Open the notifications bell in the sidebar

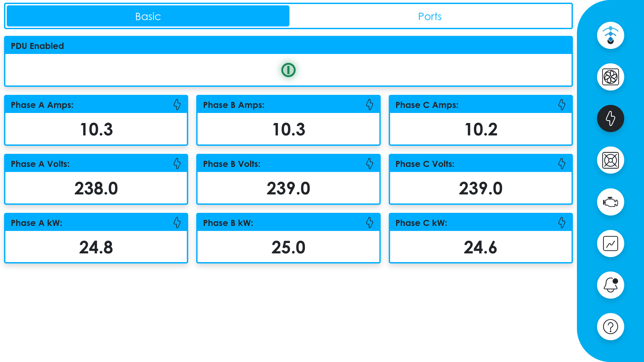[610, 285]
